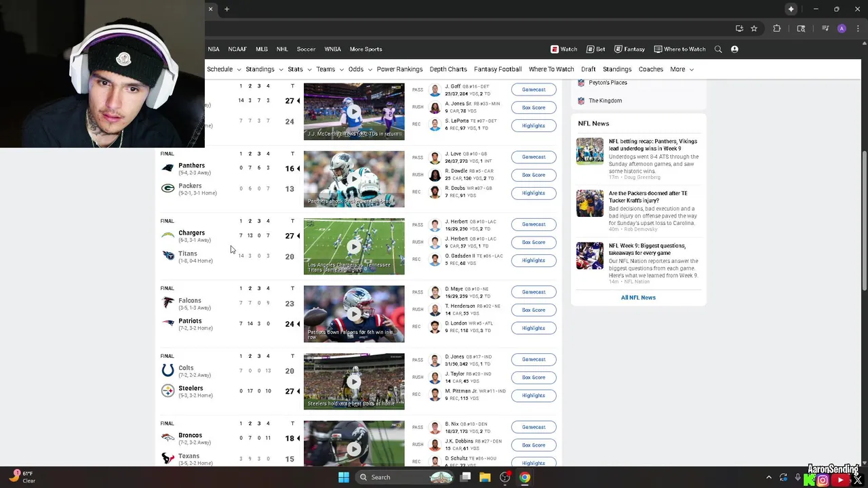The image size is (868, 488).
Task: Open the More Sports menu
Action: point(366,49)
